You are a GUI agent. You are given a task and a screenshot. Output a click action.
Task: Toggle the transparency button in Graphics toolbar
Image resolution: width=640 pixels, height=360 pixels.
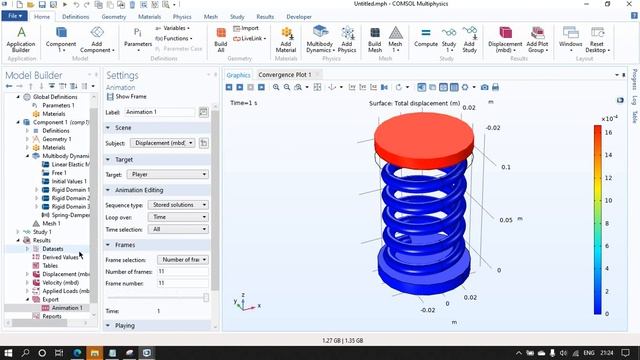(432, 87)
